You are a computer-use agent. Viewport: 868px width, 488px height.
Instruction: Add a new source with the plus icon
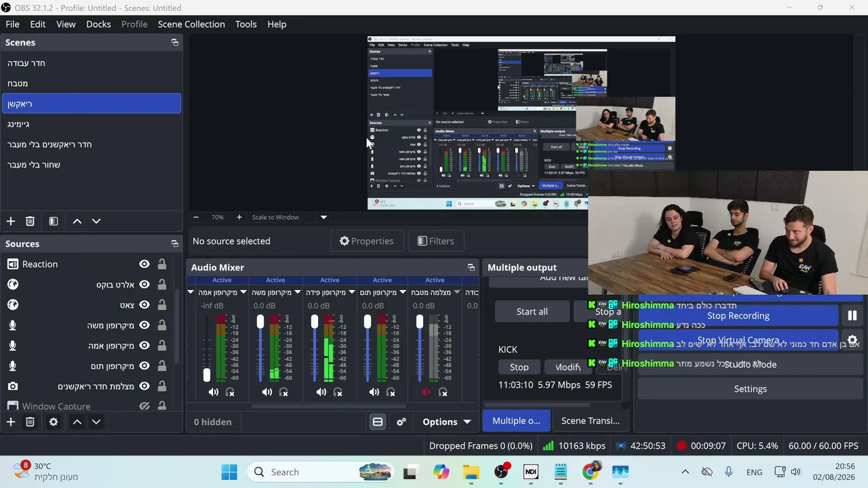11,422
